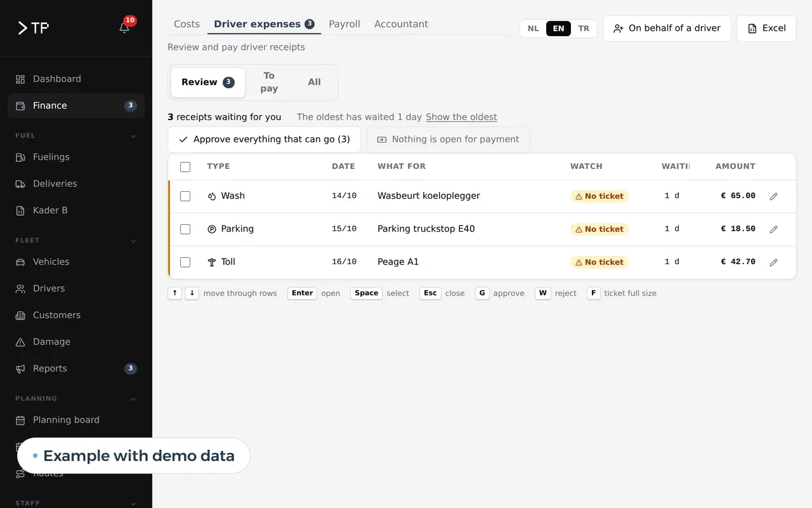This screenshot has width=812, height=508.
Task: Sort by the TYPE column header
Action: coord(218,166)
